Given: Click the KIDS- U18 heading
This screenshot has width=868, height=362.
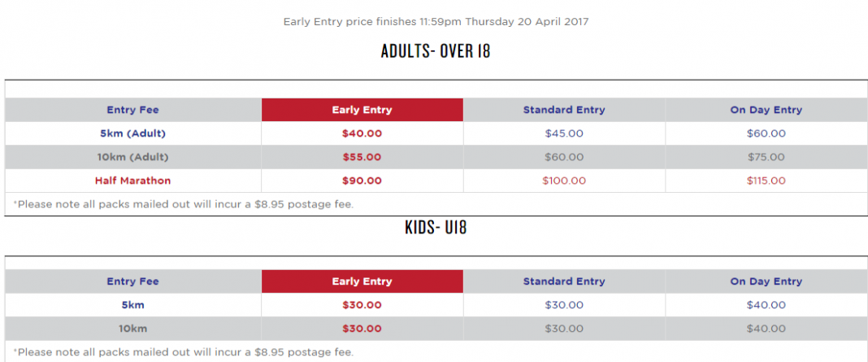Looking at the screenshot, I should [436, 227].
